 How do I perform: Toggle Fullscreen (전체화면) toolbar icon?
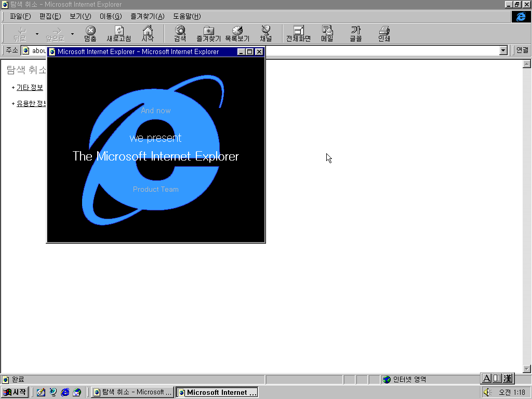pos(299,34)
